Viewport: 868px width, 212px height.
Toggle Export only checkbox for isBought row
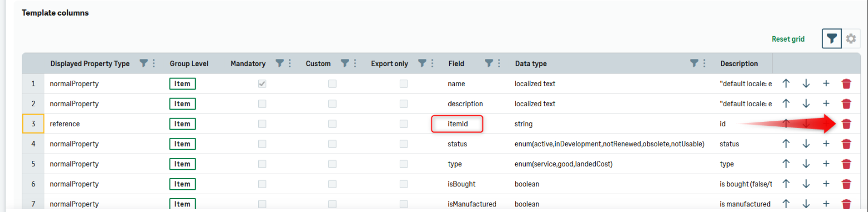coord(403,184)
